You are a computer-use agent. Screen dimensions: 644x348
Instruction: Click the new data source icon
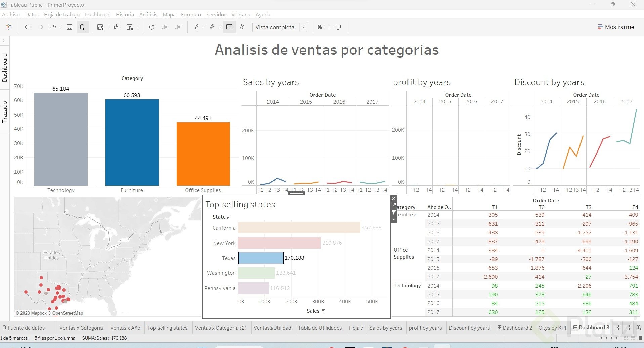point(83,27)
